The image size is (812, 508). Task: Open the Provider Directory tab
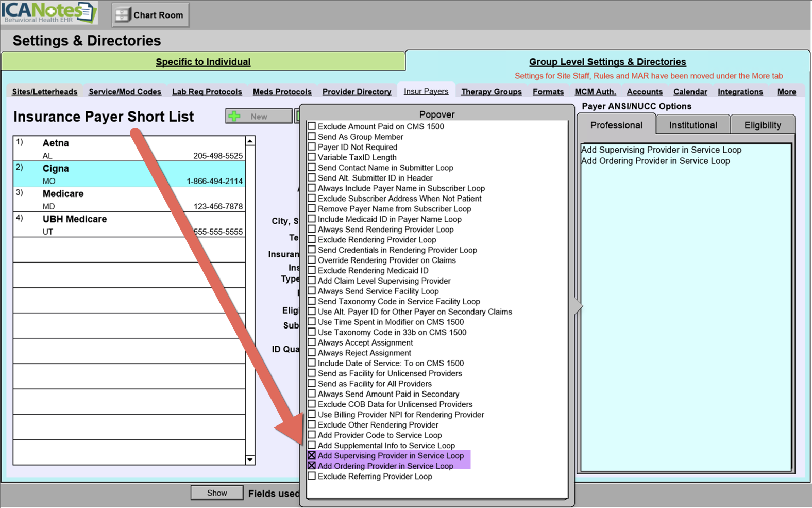coord(357,92)
